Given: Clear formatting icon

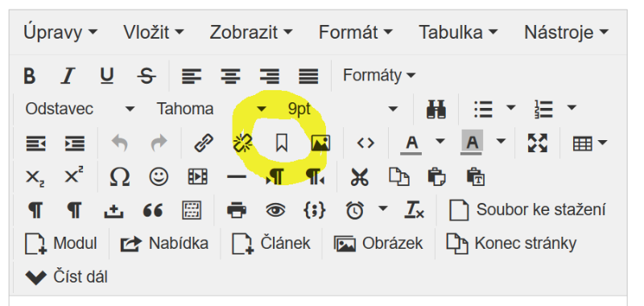Looking at the screenshot, I should [414, 211].
